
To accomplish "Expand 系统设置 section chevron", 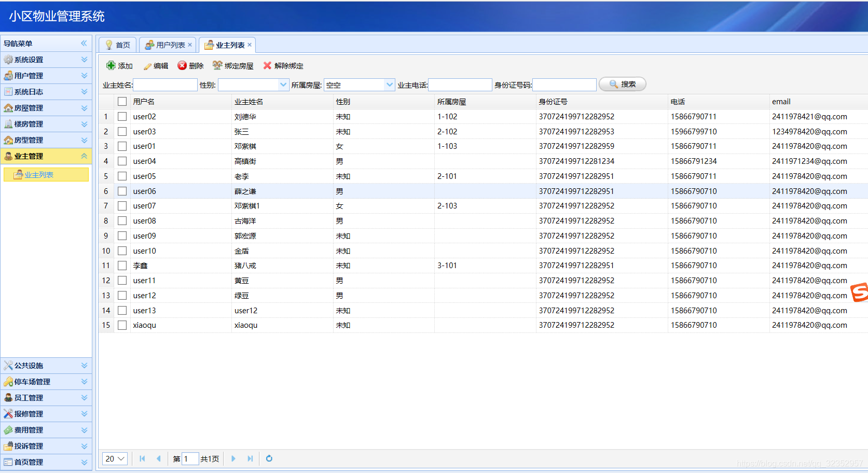I will (x=84, y=60).
